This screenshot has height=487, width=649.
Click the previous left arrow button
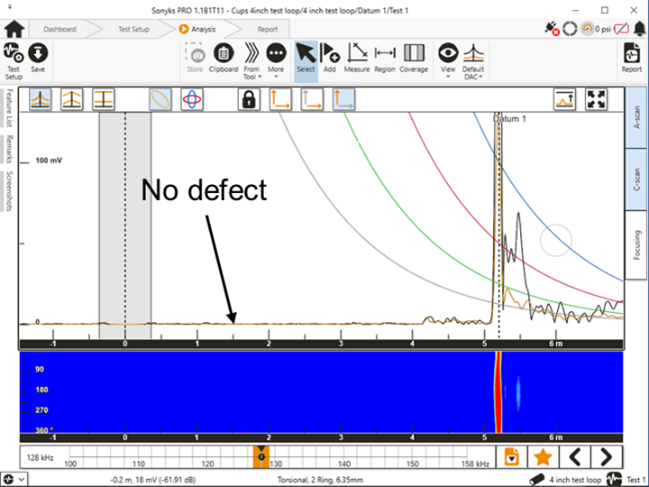point(575,457)
